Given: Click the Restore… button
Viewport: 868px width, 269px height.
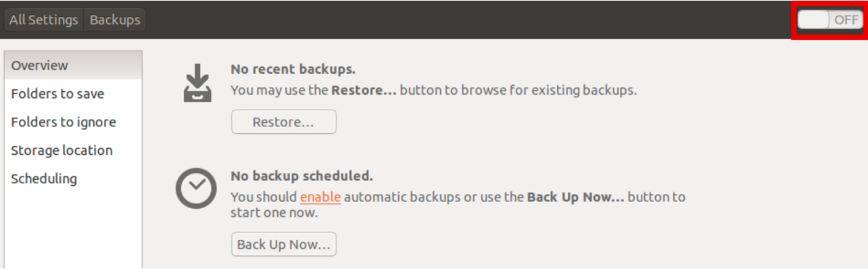Looking at the screenshot, I should click(x=283, y=122).
